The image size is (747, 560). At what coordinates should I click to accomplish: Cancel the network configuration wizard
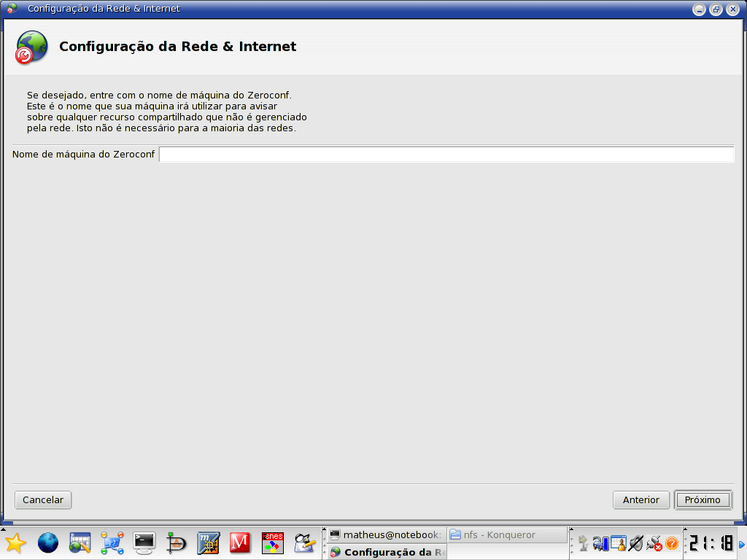point(43,499)
